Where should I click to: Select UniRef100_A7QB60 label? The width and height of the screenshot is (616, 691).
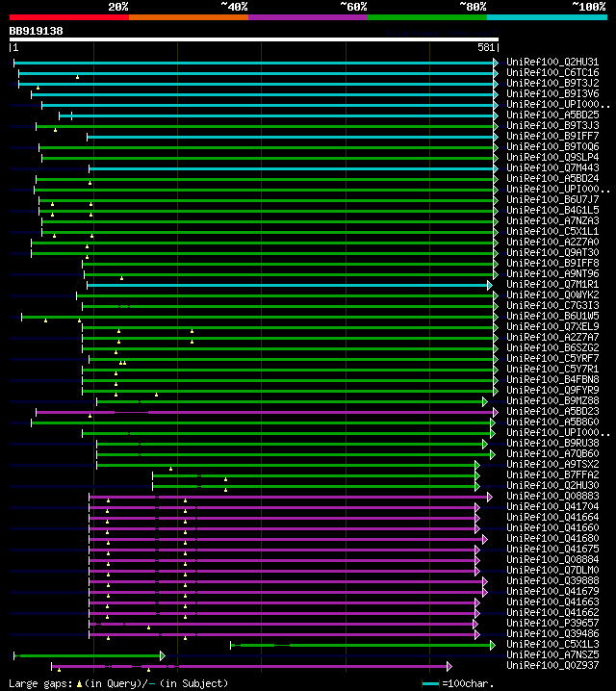(x=552, y=453)
